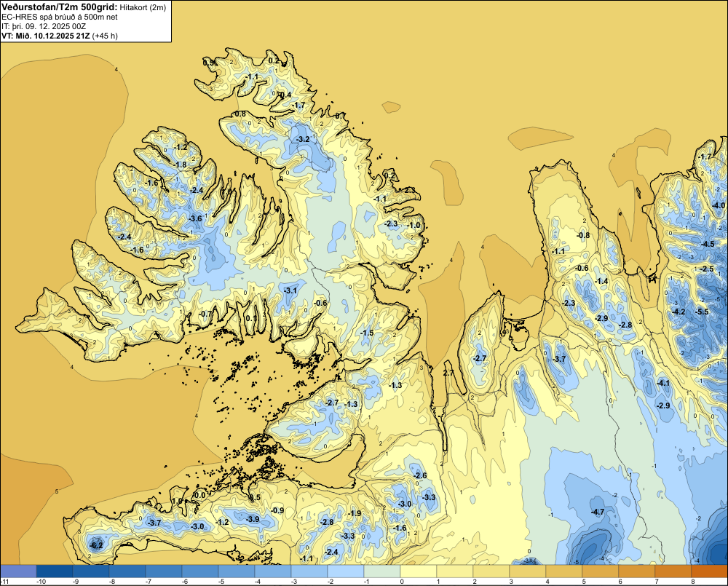728x586 pixels.
Task: Click the '(+45 h)' forecast offset
Action: (105, 36)
